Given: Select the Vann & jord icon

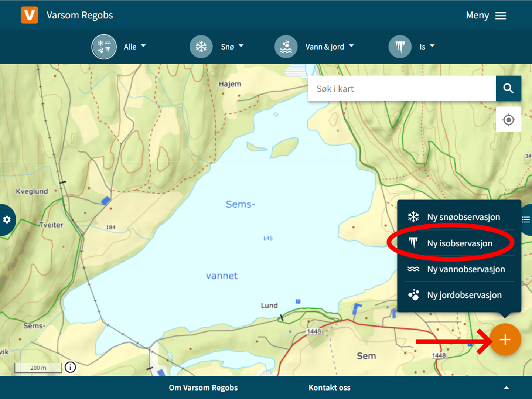Looking at the screenshot, I should click(286, 47).
